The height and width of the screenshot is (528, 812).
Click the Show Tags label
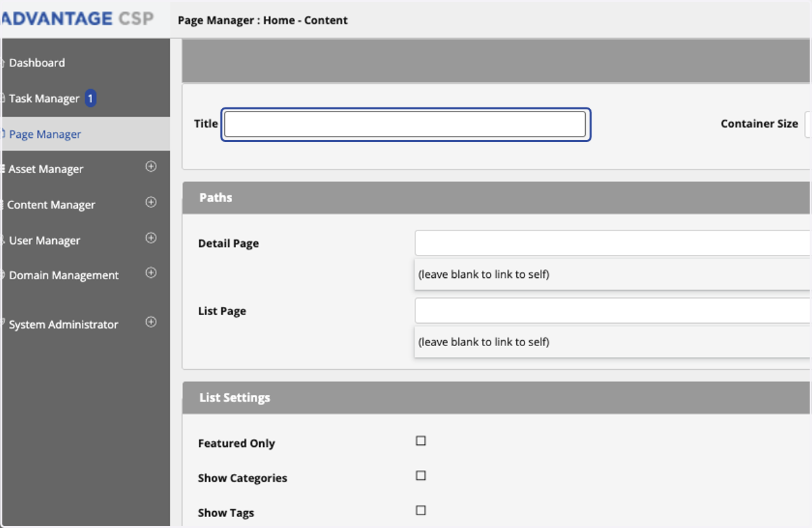pyautogui.click(x=226, y=512)
